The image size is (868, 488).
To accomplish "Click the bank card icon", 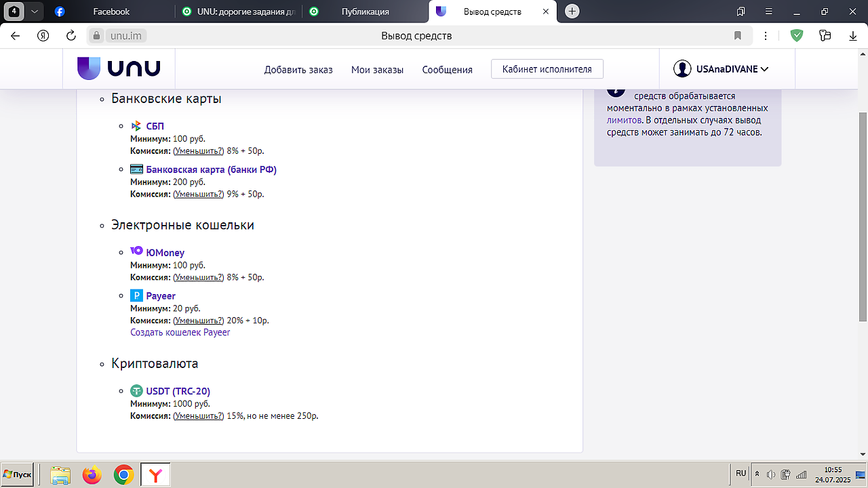I will [x=136, y=169].
